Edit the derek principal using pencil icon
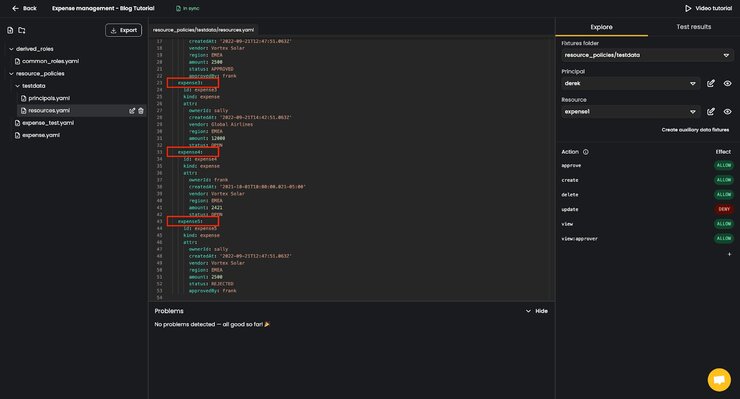 click(x=711, y=84)
